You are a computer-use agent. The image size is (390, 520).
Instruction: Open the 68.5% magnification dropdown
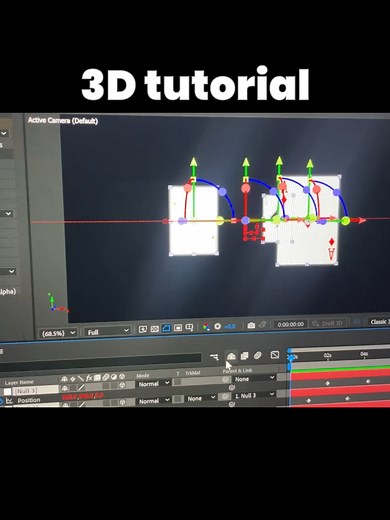58,333
